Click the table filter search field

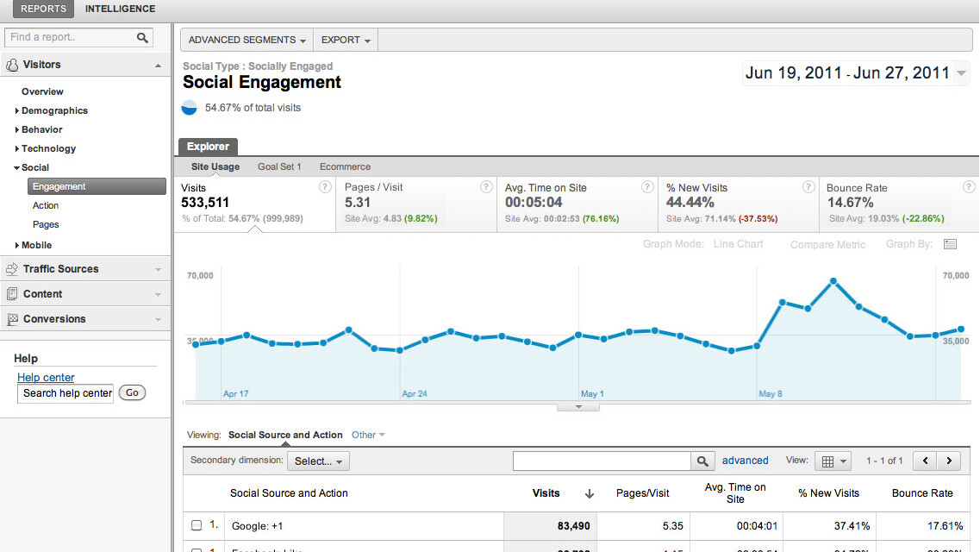click(602, 461)
